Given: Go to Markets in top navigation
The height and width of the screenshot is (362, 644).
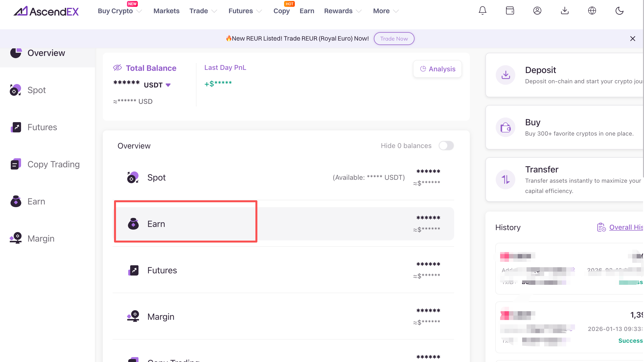Looking at the screenshot, I should (166, 11).
